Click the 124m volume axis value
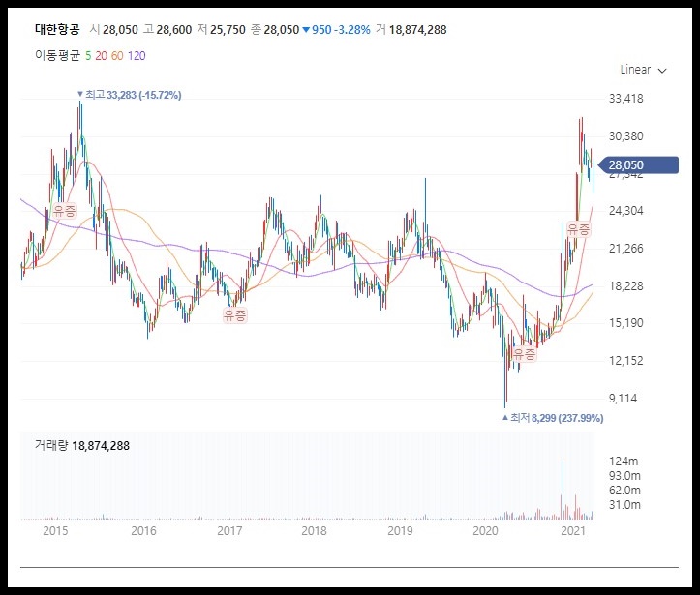 [624, 461]
